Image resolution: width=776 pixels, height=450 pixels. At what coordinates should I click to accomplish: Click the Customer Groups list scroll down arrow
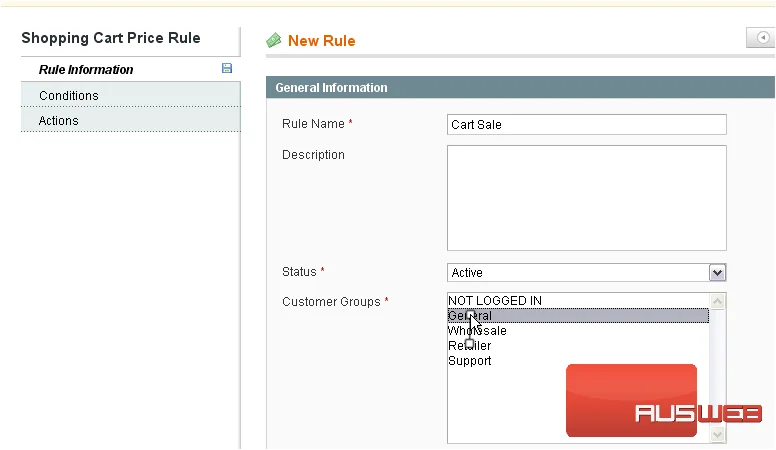coord(718,435)
